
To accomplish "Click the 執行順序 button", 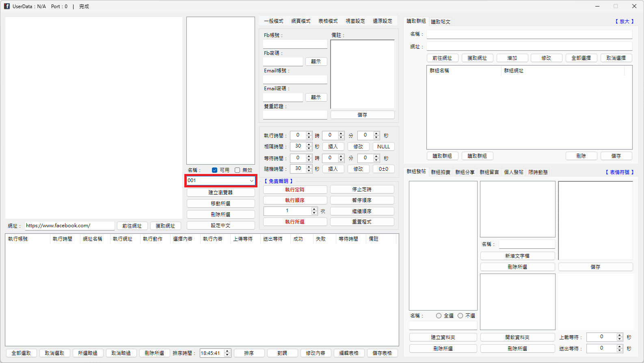I will click(295, 200).
